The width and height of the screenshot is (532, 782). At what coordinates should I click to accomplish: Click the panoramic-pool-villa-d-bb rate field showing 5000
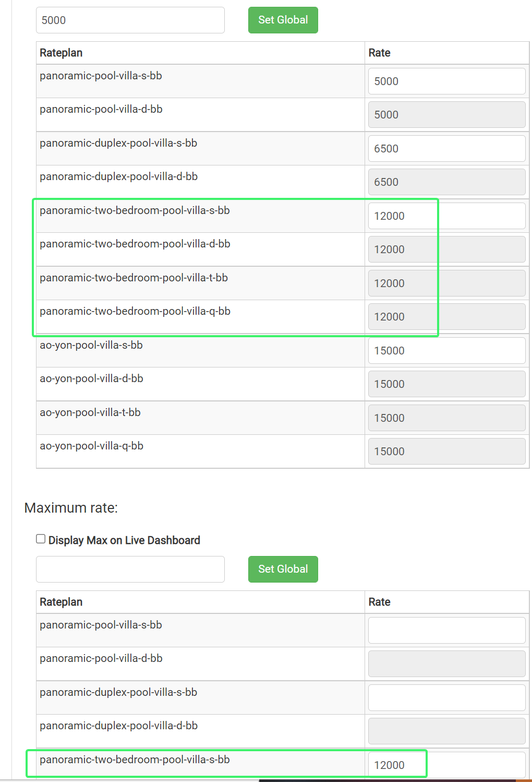(446, 115)
